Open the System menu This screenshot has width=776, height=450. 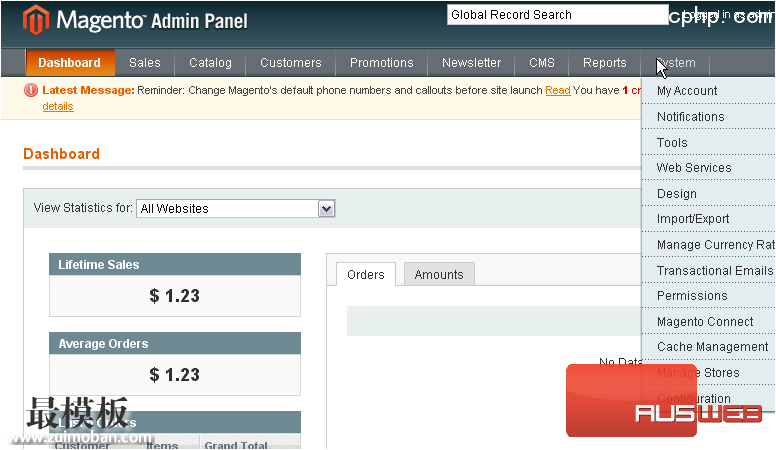click(676, 63)
